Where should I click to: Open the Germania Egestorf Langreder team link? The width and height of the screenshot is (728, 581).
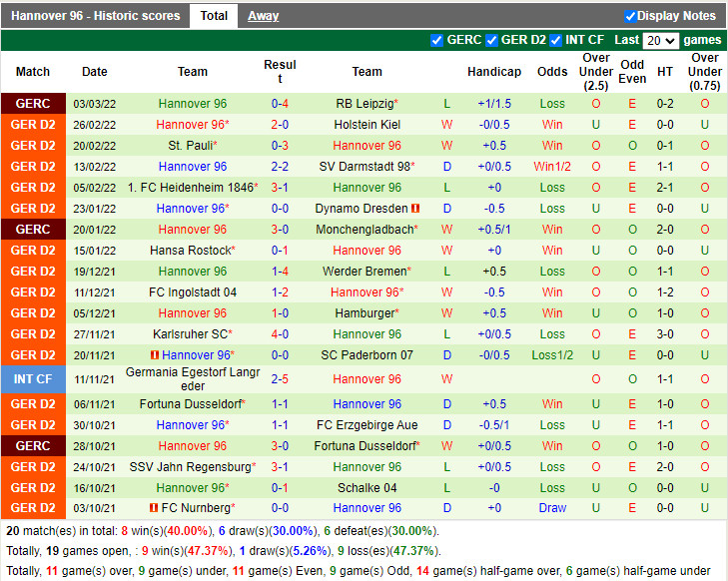click(x=193, y=379)
